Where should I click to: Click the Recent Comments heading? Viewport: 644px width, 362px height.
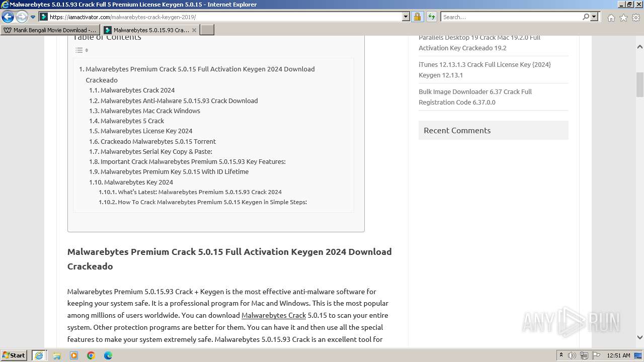pos(457,130)
